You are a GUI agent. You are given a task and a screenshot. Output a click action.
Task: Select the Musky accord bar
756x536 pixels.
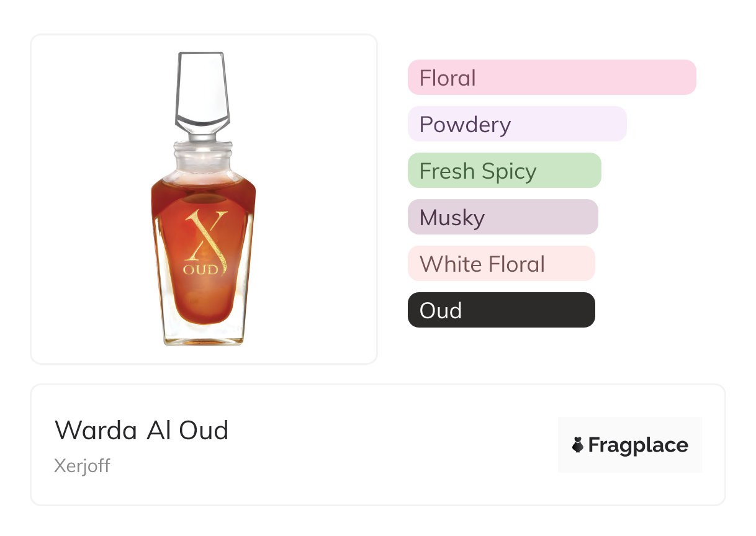[x=503, y=217]
